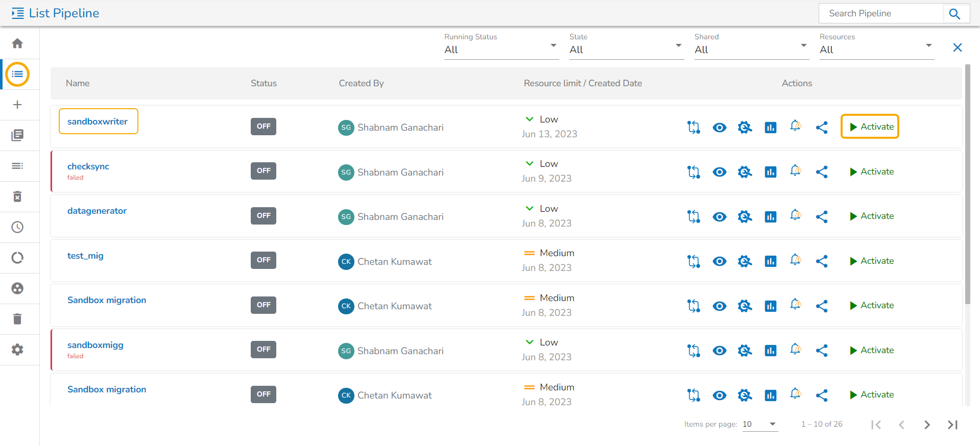Toggle the OFF status badge for checksync

[264, 171]
